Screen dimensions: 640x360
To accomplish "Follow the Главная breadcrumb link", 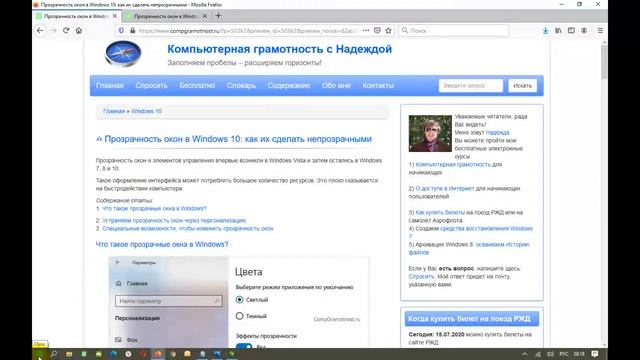I will coord(114,111).
